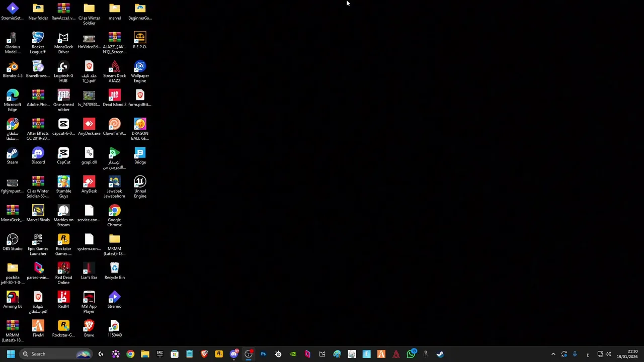
Task: Open Steam from the taskbar
Action: (440, 354)
